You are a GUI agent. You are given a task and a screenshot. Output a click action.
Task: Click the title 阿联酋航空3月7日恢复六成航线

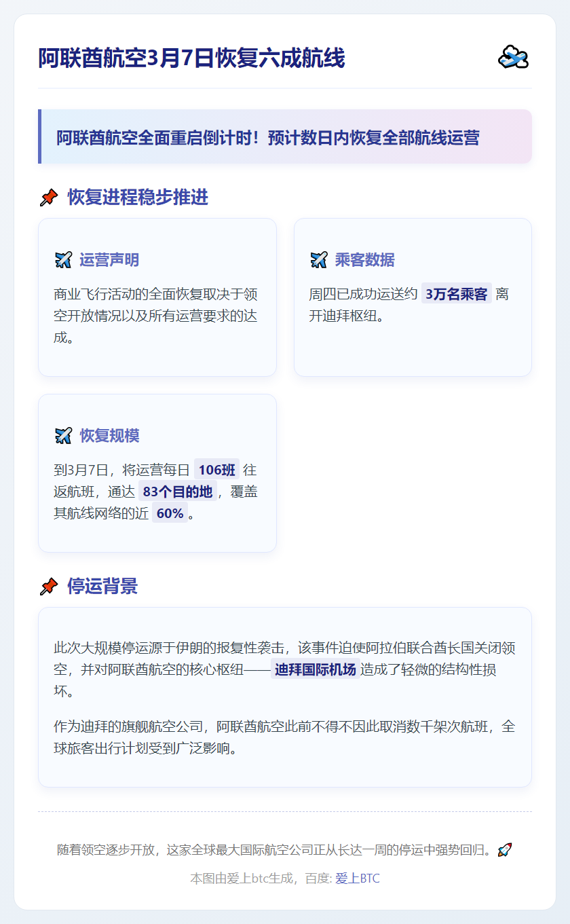pyautogui.click(x=191, y=58)
